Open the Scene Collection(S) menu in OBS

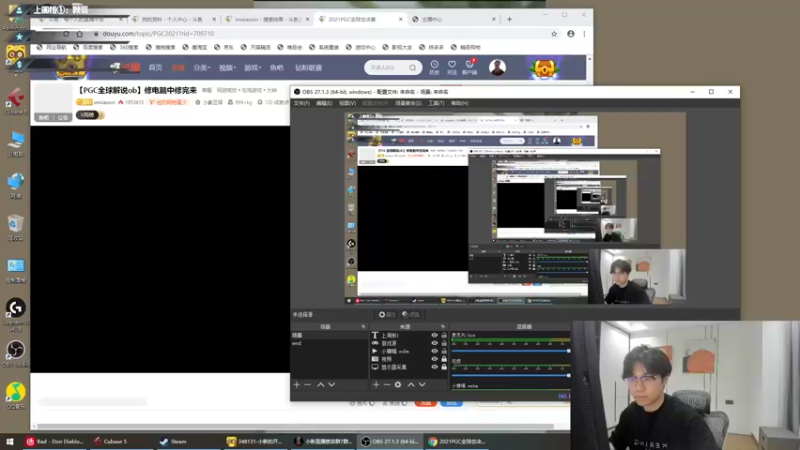(408, 103)
